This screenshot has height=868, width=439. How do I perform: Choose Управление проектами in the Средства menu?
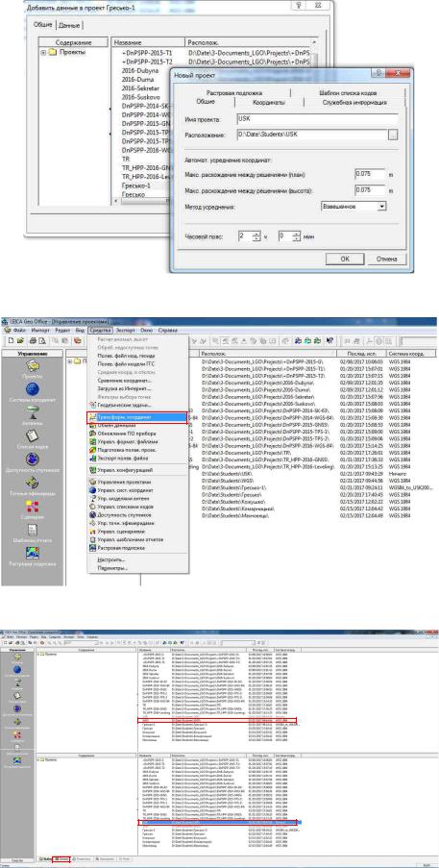coord(138,483)
